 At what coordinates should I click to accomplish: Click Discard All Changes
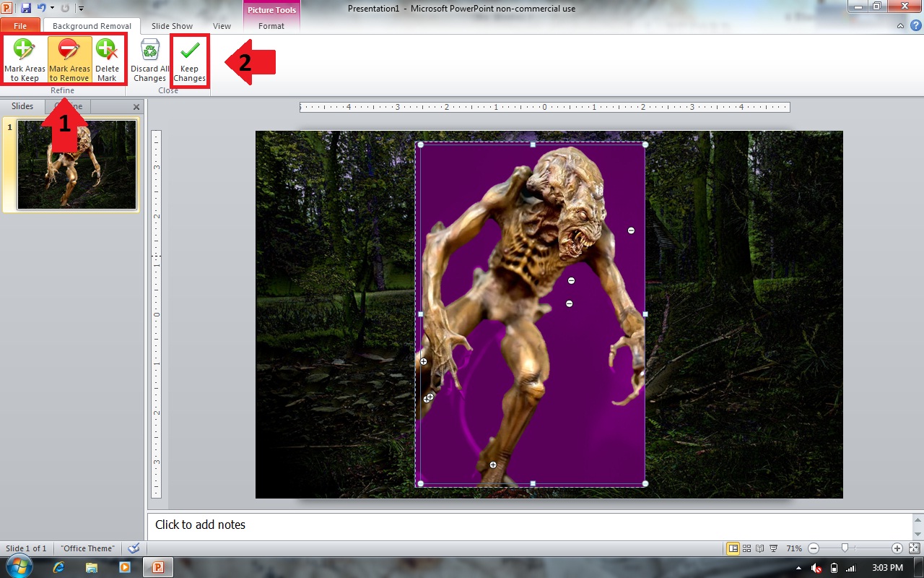coord(150,60)
